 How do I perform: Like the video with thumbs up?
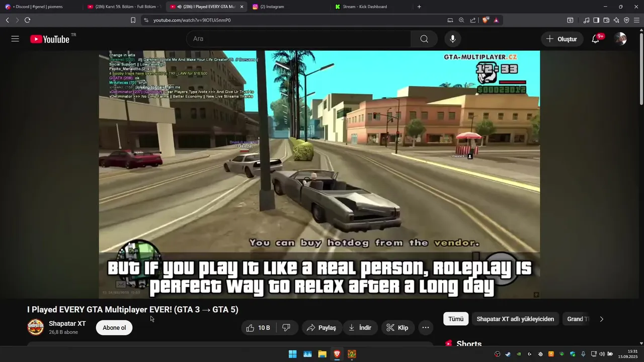click(258, 328)
